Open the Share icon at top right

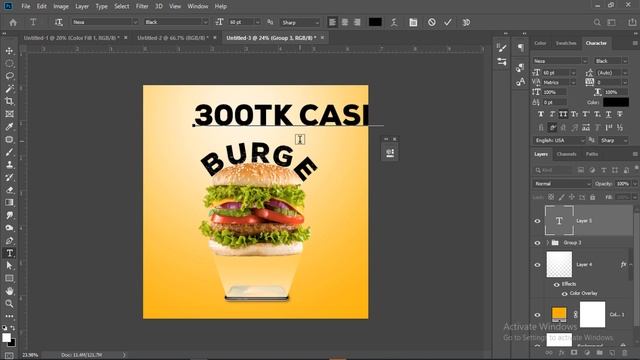632,22
